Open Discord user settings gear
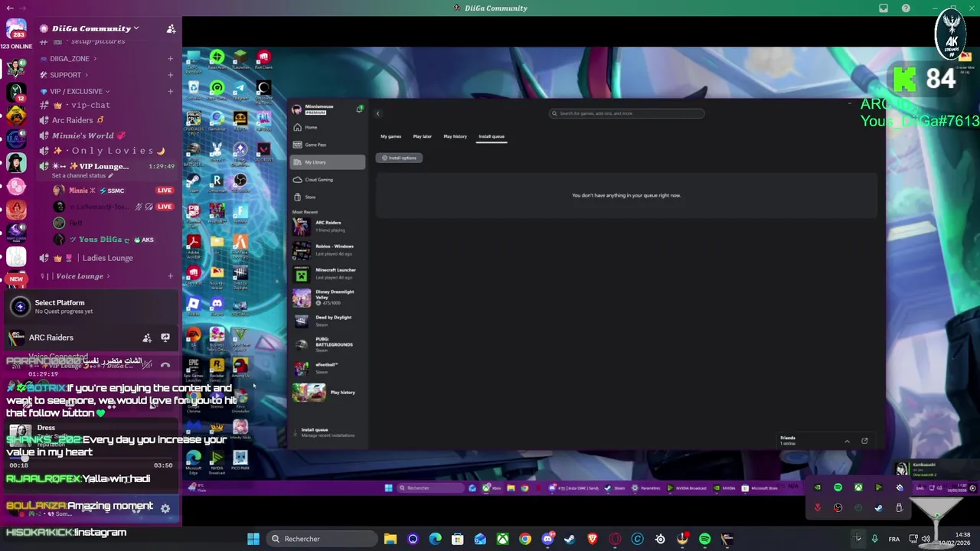Image resolution: width=980 pixels, height=551 pixels. pos(165,508)
